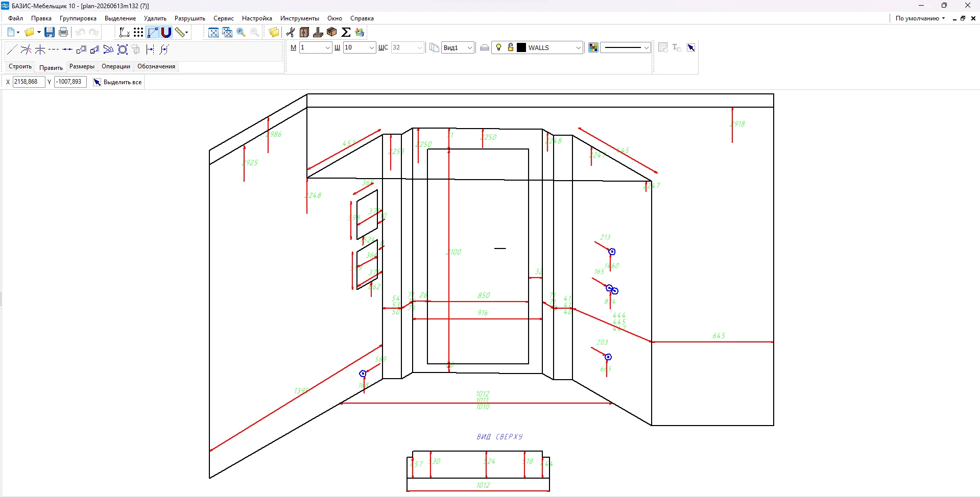Toggle the magnet snap mode

pyautogui.click(x=166, y=32)
